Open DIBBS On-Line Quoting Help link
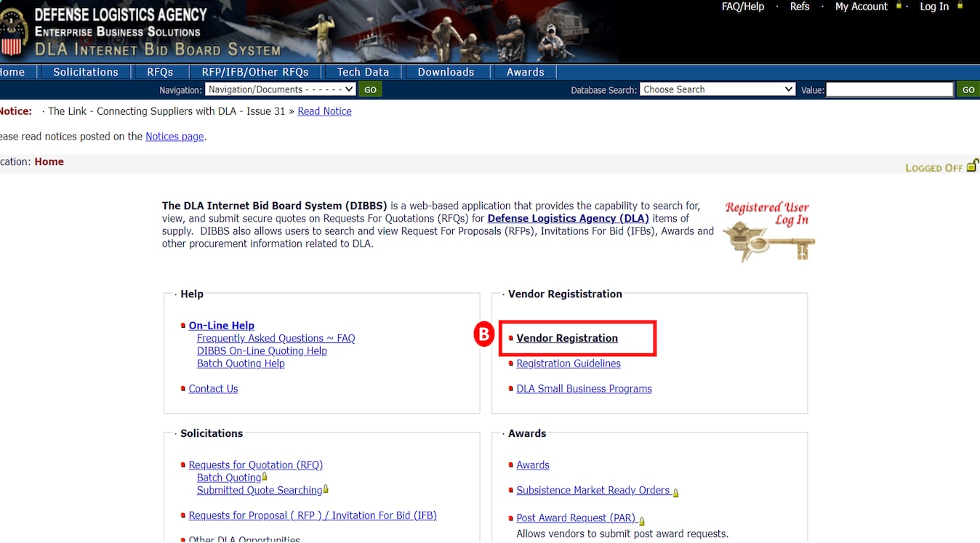 262,350
